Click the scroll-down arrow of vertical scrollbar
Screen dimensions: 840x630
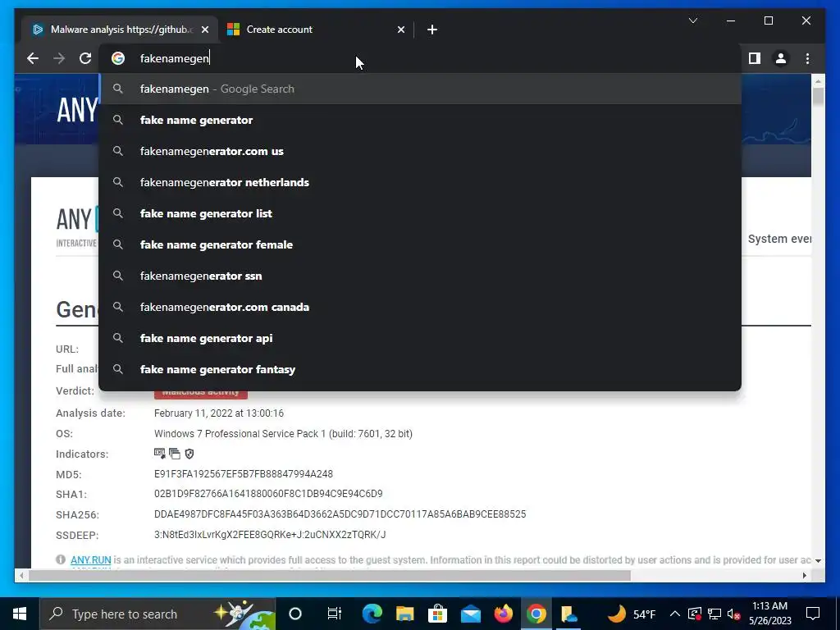point(818,560)
